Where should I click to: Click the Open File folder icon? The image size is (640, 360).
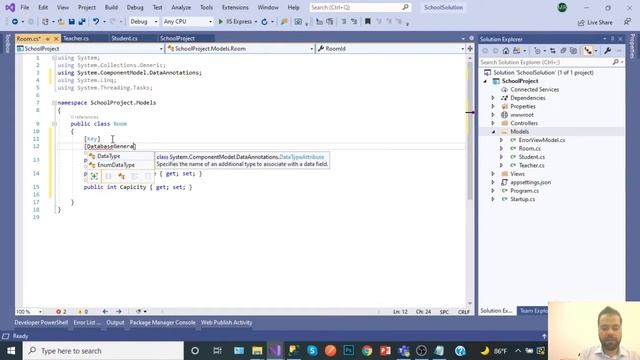pos(61,22)
